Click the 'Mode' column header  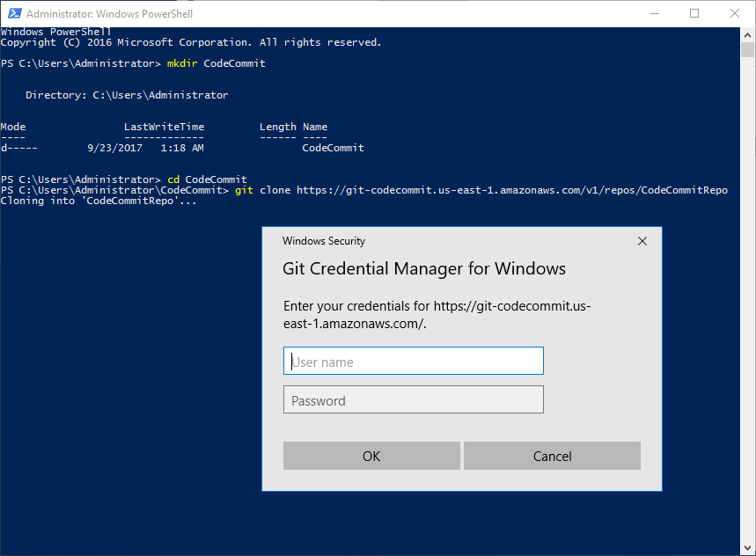click(x=13, y=128)
